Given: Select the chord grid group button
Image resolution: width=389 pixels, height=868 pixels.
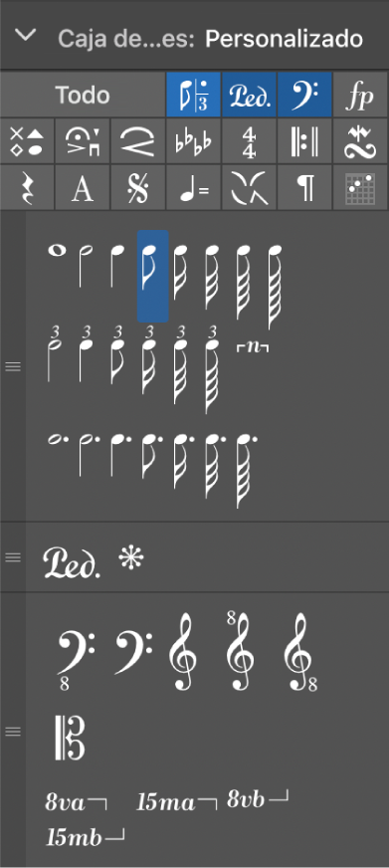Looking at the screenshot, I should pos(360,188).
